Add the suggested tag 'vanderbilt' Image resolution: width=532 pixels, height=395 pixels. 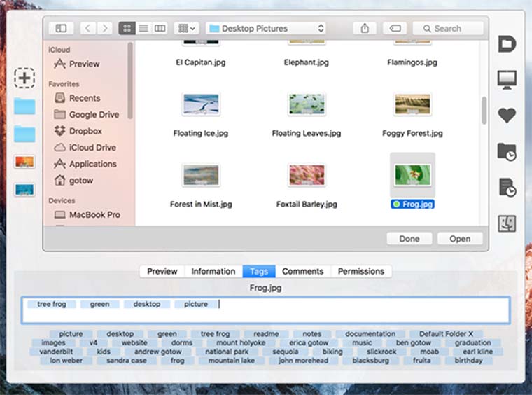coord(56,352)
